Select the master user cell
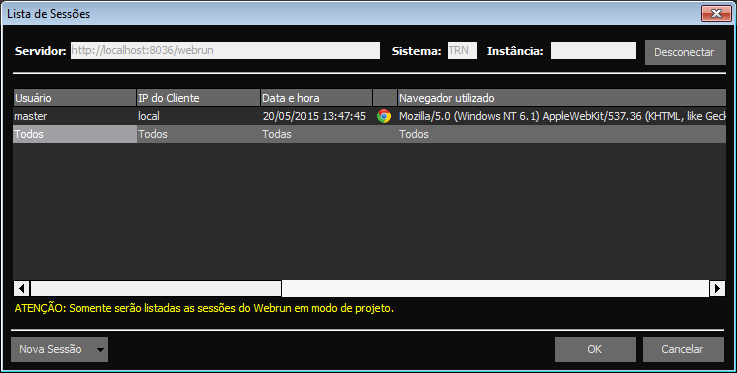Image resolution: width=737 pixels, height=373 pixels. point(75,116)
